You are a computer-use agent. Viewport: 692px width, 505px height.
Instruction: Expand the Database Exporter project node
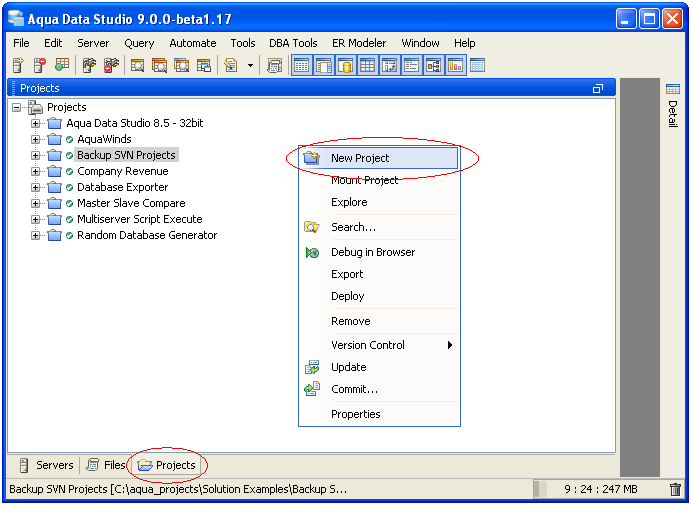(36, 187)
